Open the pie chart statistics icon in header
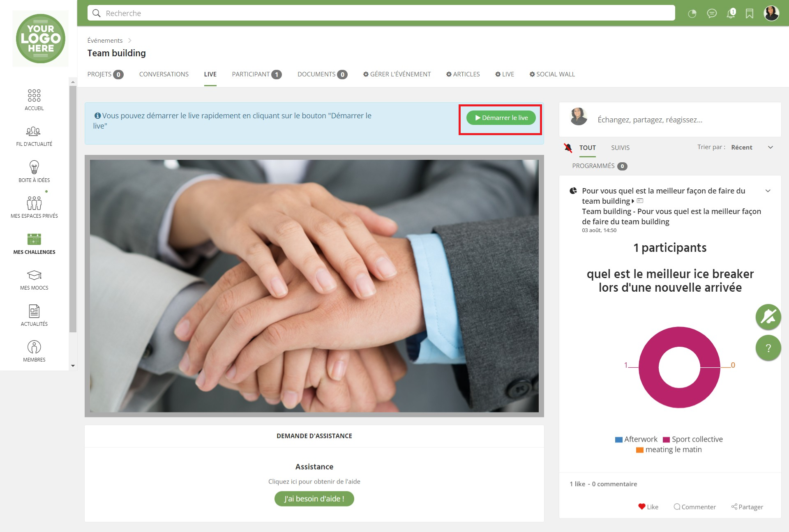 tap(692, 14)
